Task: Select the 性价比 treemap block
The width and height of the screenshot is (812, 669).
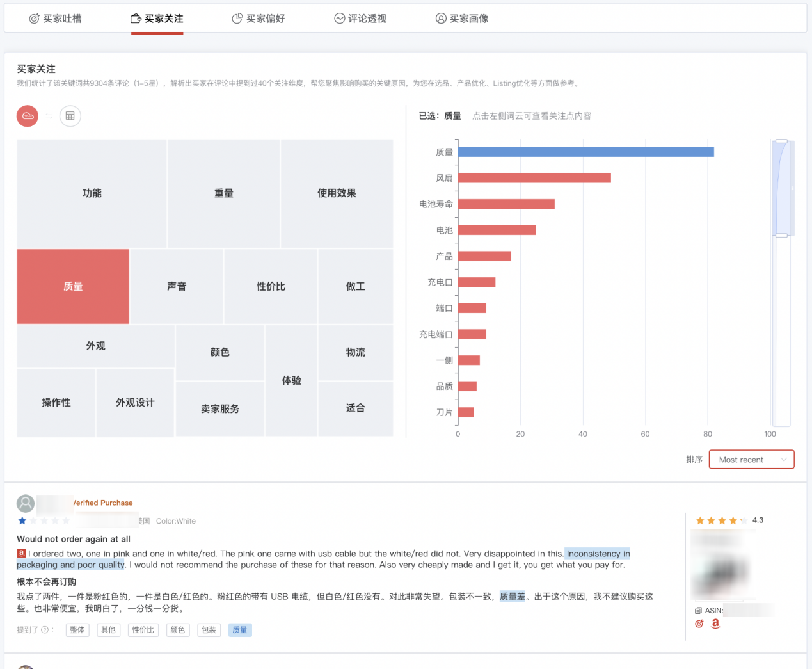Action: tap(271, 286)
